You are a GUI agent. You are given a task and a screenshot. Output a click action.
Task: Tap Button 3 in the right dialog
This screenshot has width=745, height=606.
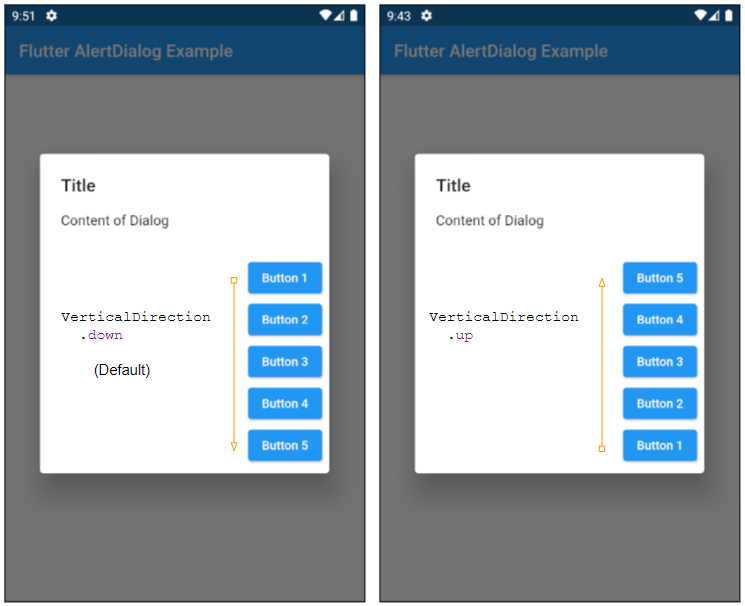(x=659, y=362)
